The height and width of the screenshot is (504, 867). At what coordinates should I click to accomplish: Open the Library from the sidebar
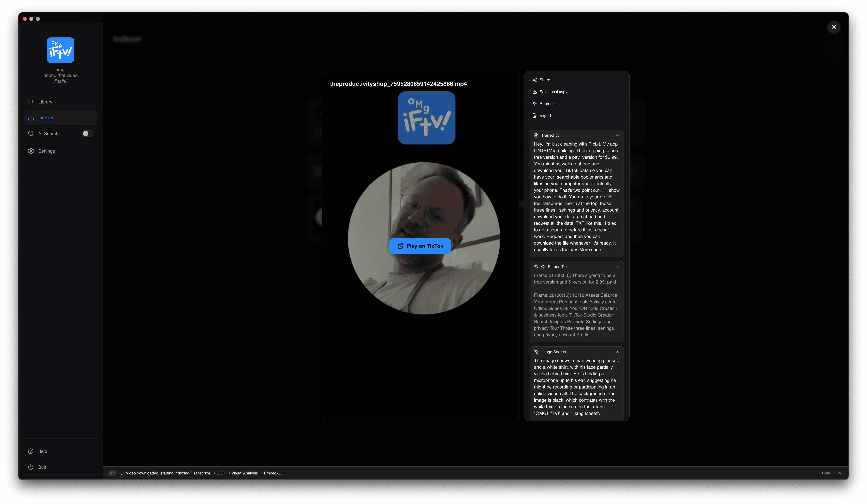coord(45,102)
